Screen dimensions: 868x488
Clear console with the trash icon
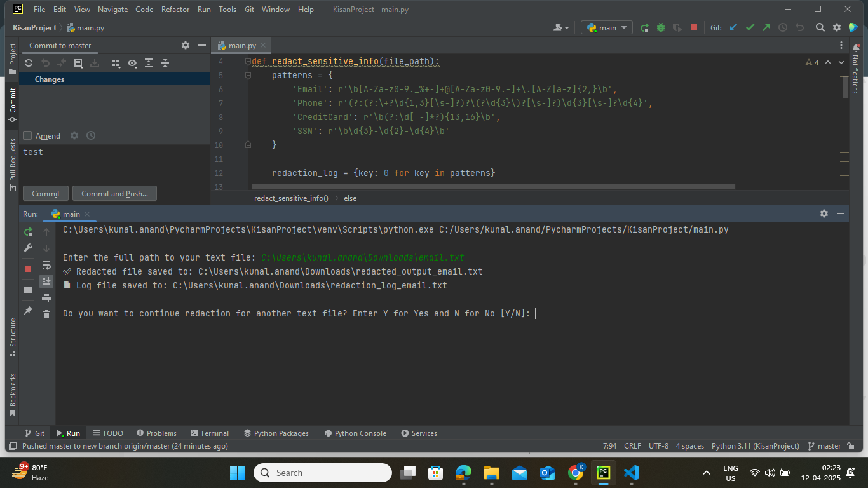pyautogui.click(x=46, y=314)
